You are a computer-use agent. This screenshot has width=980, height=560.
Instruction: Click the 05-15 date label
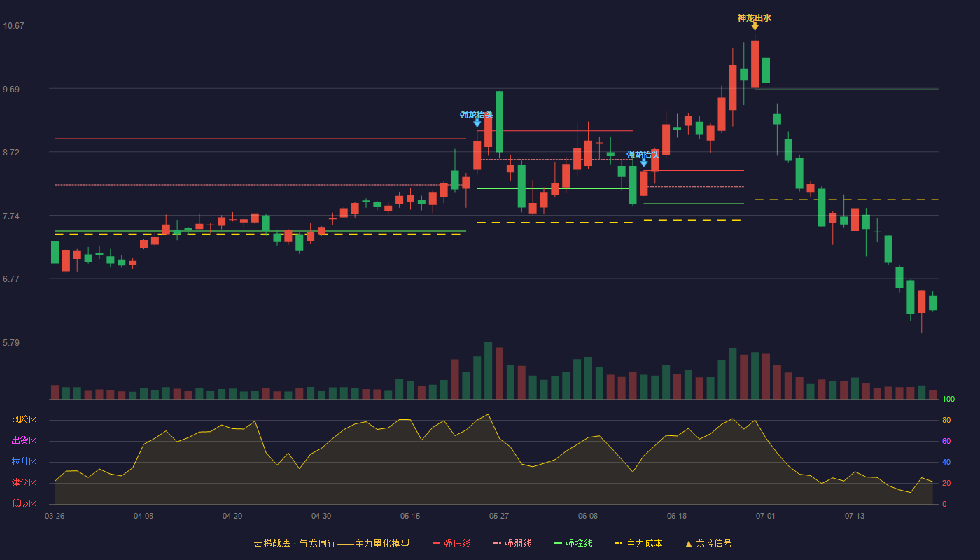point(410,516)
